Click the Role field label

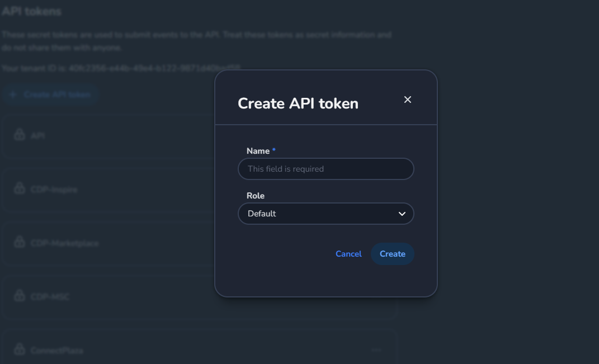tap(256, 196)
